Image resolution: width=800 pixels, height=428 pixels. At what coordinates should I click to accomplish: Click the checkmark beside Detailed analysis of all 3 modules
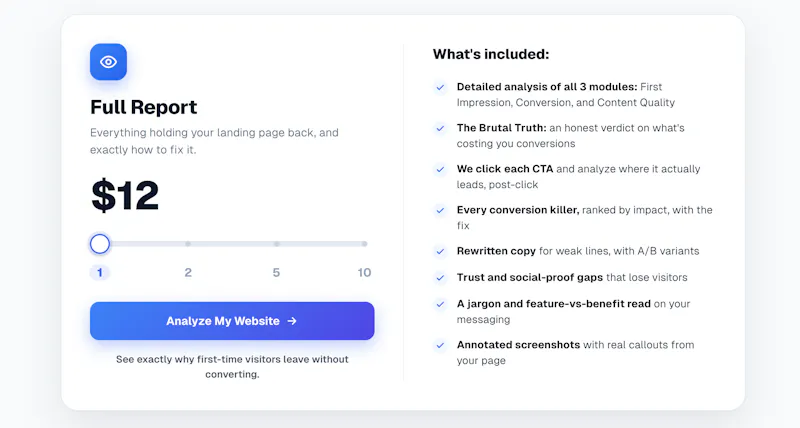440,87
